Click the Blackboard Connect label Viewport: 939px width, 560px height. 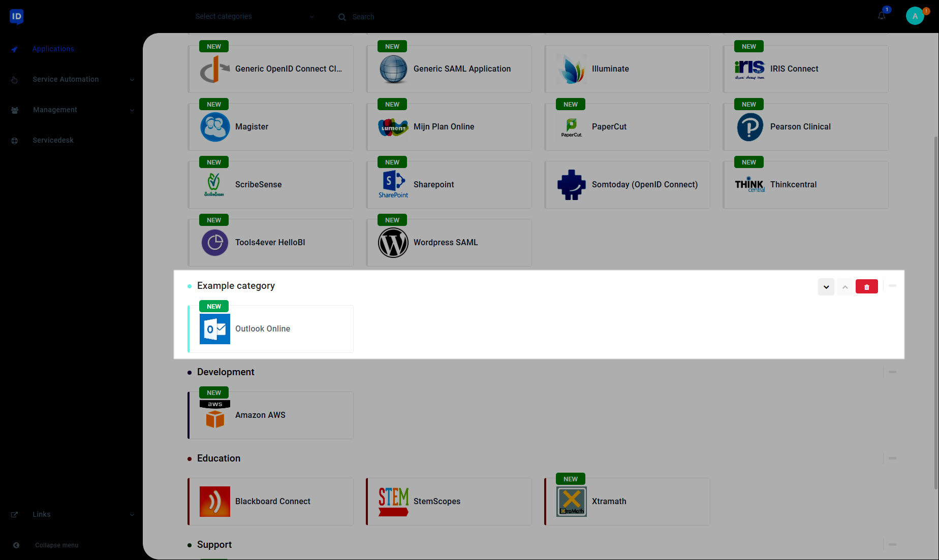coord(273,502)
